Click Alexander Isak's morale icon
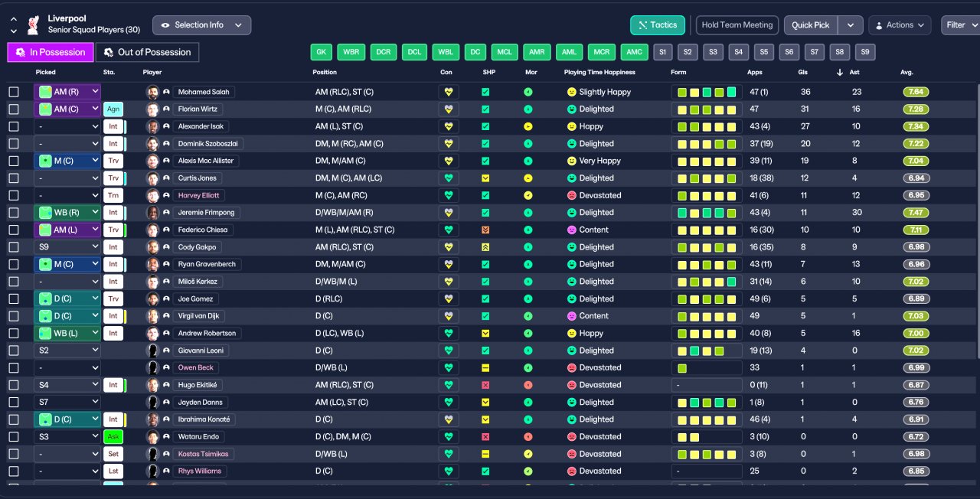980x499 pixels. (528, 126)
